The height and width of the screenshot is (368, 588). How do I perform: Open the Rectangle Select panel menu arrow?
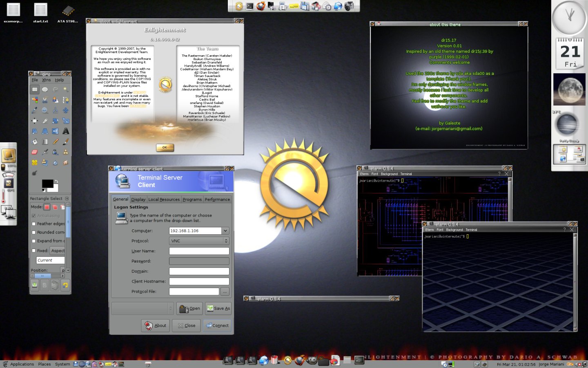67,199
